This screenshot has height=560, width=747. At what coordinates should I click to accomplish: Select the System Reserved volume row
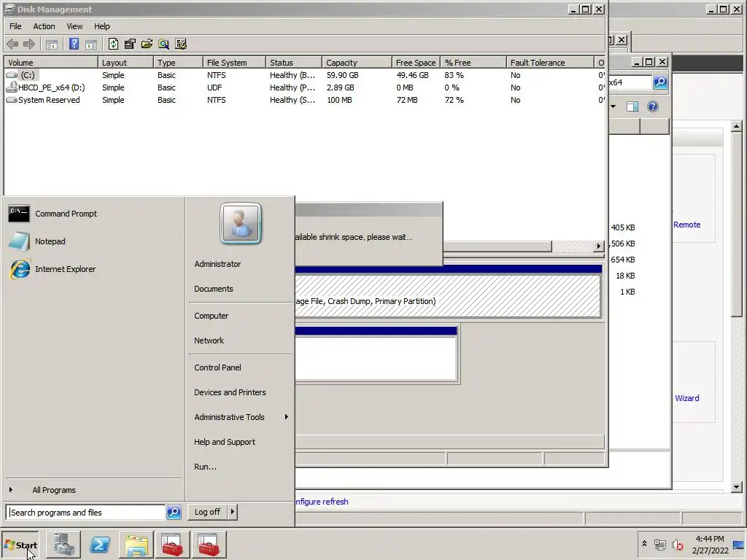[305, 100]
